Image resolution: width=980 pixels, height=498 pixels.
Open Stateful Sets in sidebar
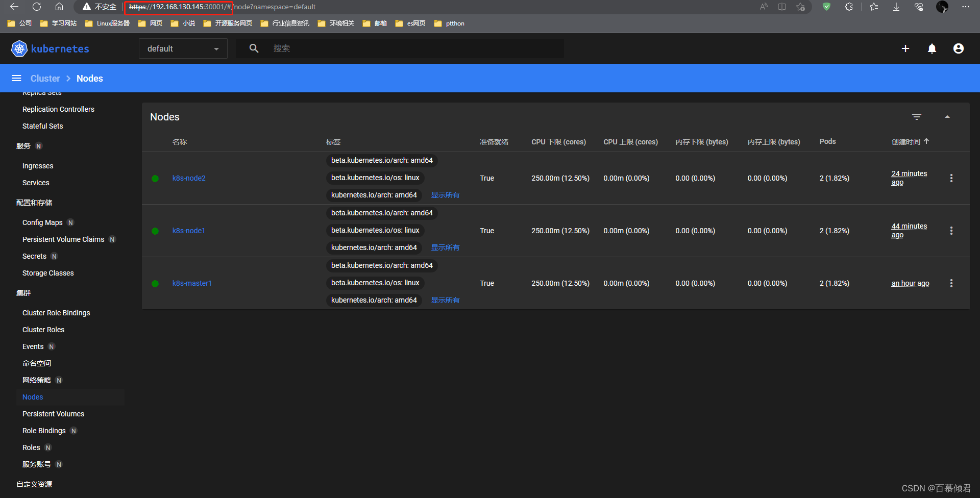tap(43, 126)
